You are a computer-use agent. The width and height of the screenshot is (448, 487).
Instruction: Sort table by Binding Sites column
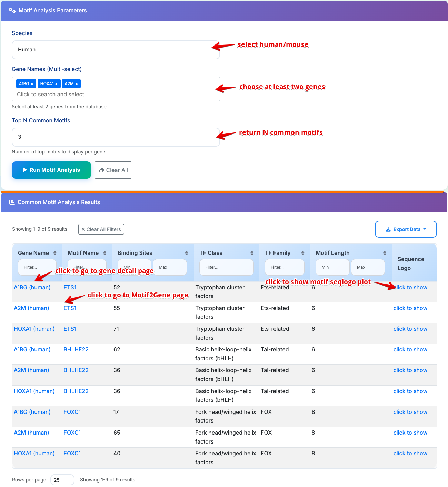(186, 253)
